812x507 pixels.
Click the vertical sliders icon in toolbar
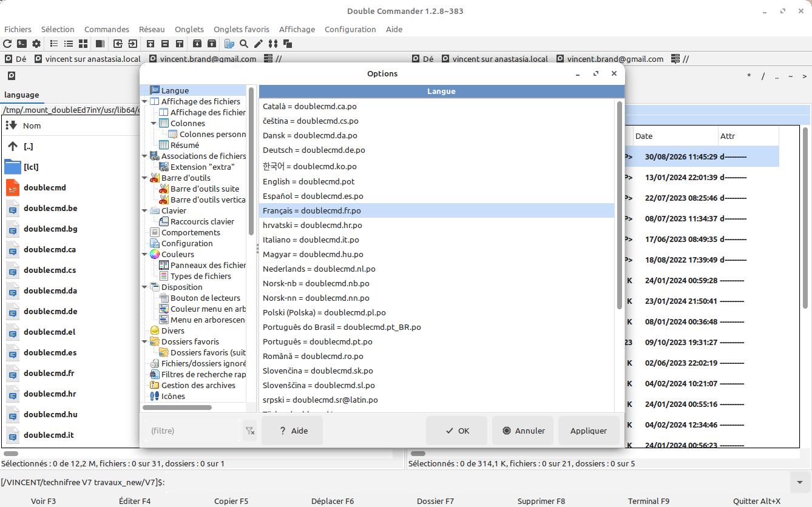point(273,44)
